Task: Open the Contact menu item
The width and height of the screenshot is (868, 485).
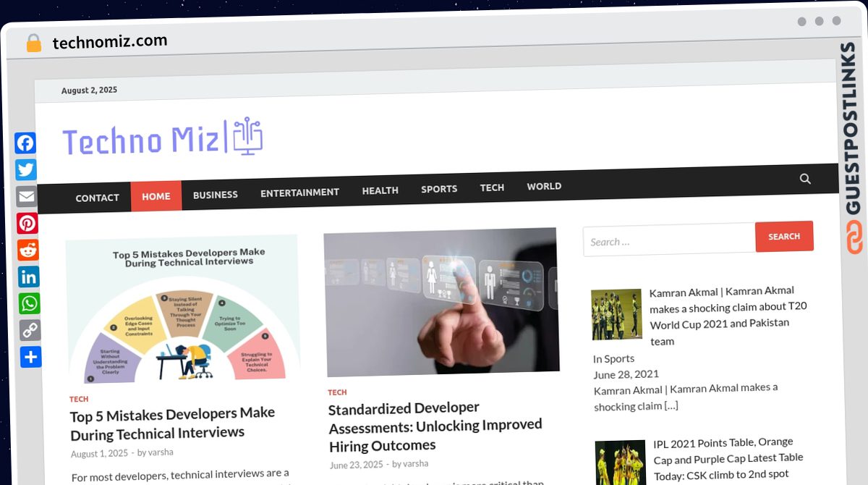Action: coord(97,198)
